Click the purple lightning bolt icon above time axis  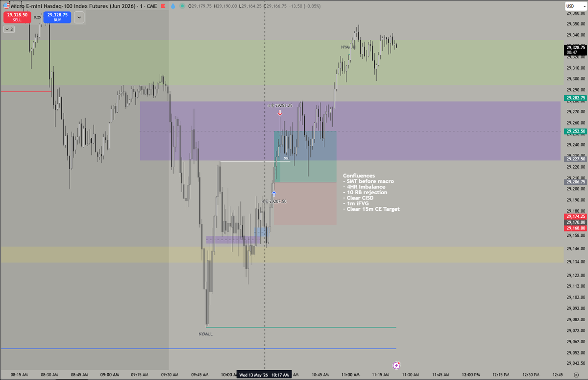click(397, 365)
